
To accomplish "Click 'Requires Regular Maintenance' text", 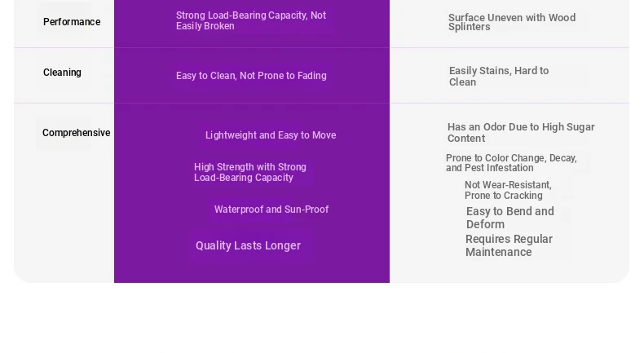I will [x=509, y=245].
